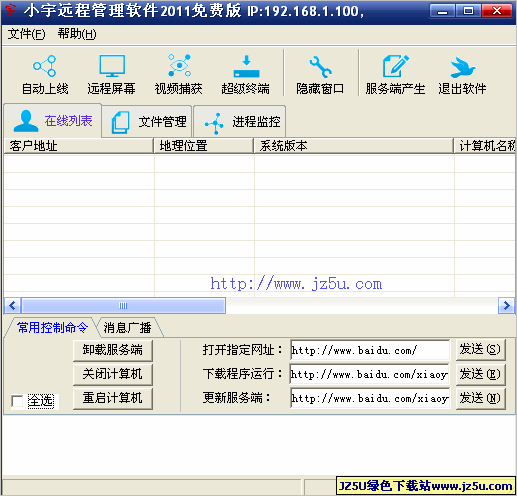
Task: Click 发送(N) button
Action: (x=480, y=398)
